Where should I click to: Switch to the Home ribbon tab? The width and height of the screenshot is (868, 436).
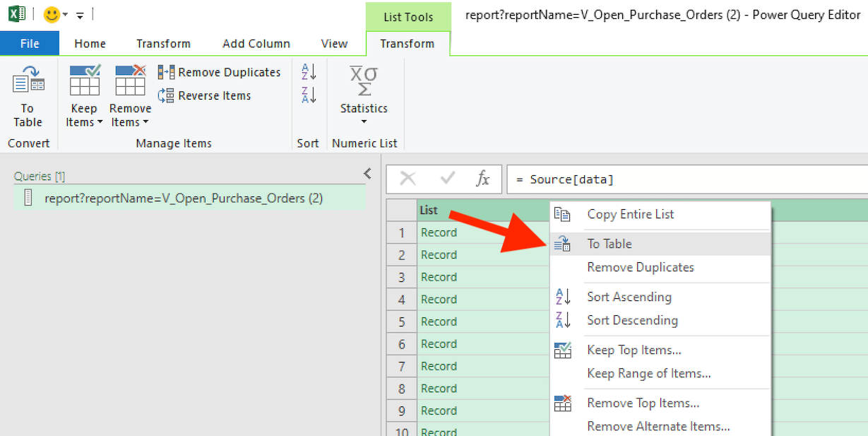tap(90, 44)
